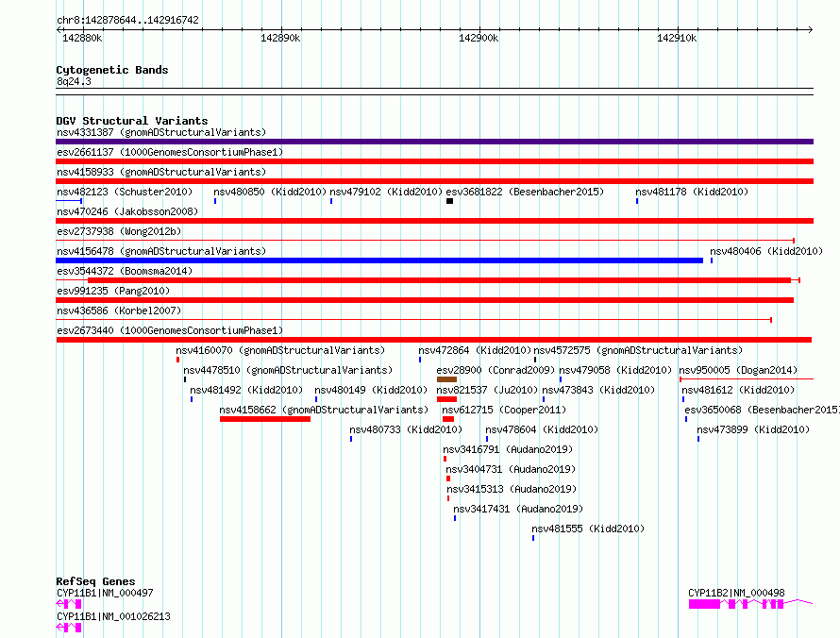
Task: Click nsv3417431 (Audano2019) variant label
Action: pos(518,509)
